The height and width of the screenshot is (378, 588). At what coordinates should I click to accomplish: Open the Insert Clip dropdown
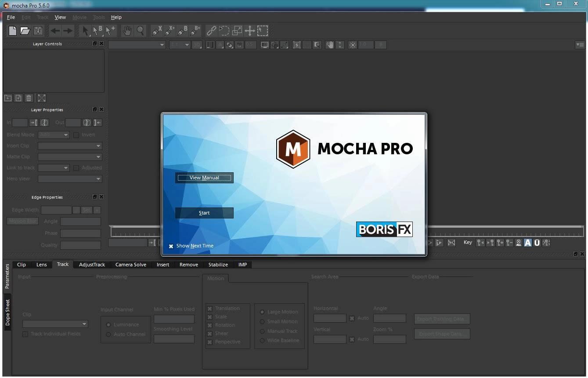coord(70,146)
